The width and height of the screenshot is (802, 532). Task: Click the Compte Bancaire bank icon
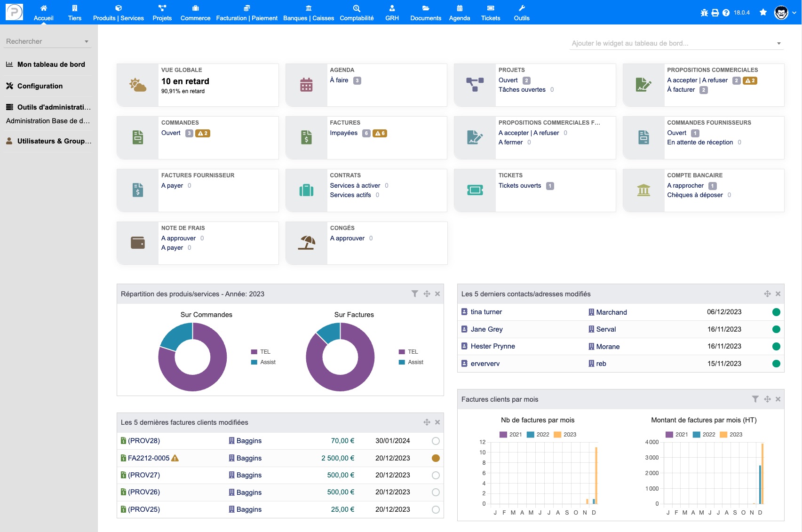(643, 190)
